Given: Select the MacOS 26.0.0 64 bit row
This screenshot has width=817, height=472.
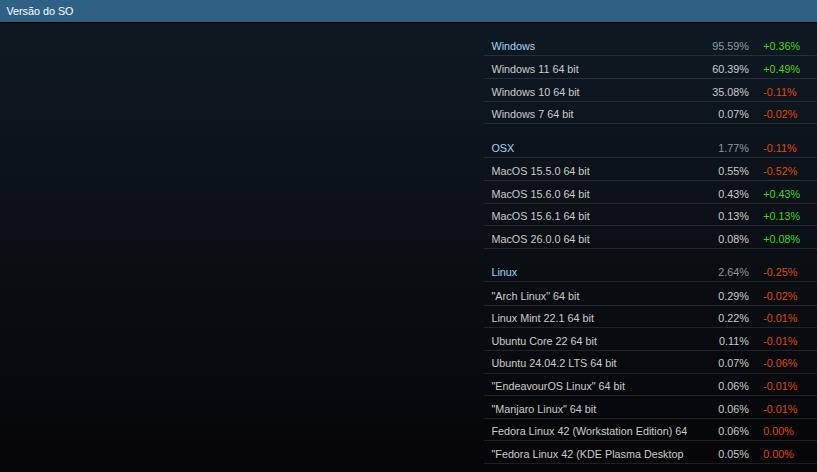Looking at the screenshot, I should (x=650, y=239).
